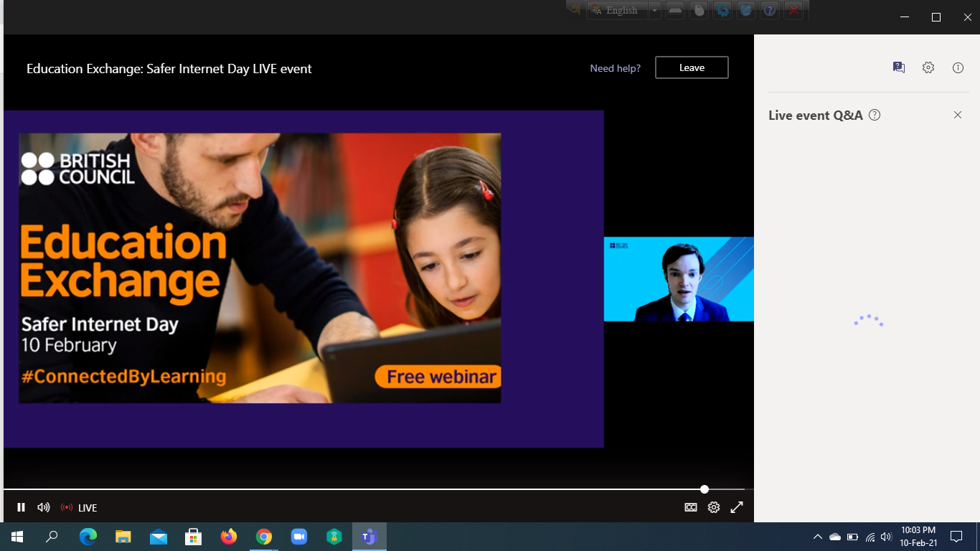Minimize the Teams window
Viewport: 980px width, 551px height.
click(x=905, y=17)
